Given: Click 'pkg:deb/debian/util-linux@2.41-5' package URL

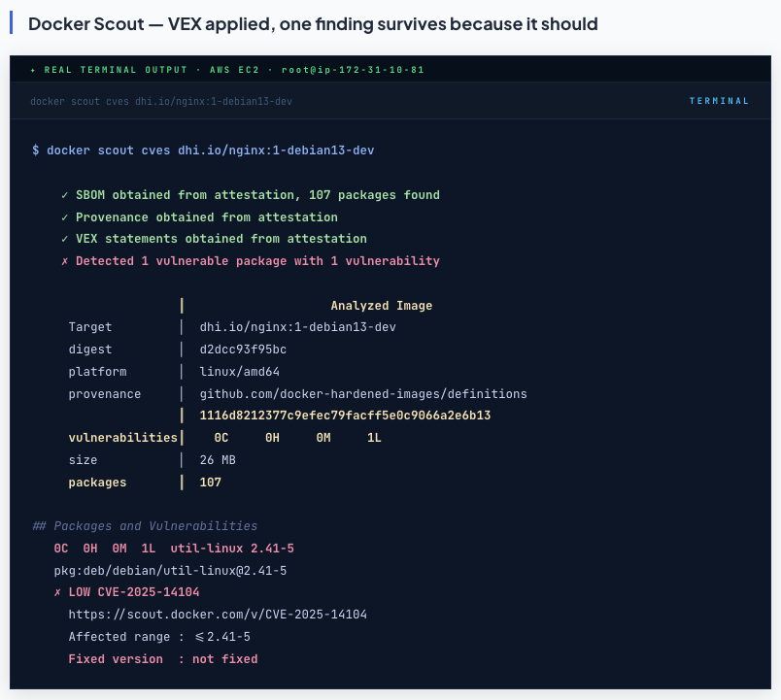Looking at the screenshot, I should click(x=170, y=571).
